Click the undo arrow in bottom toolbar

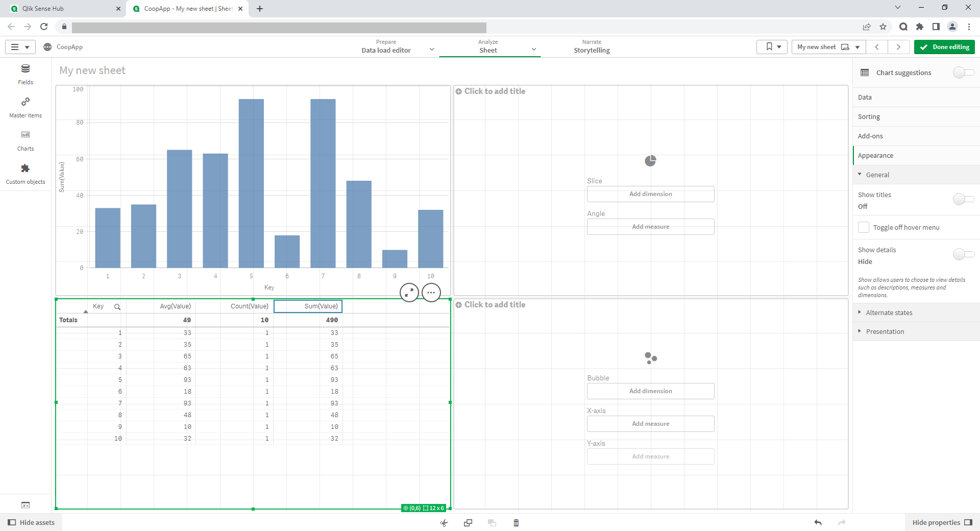click(818, 522)
